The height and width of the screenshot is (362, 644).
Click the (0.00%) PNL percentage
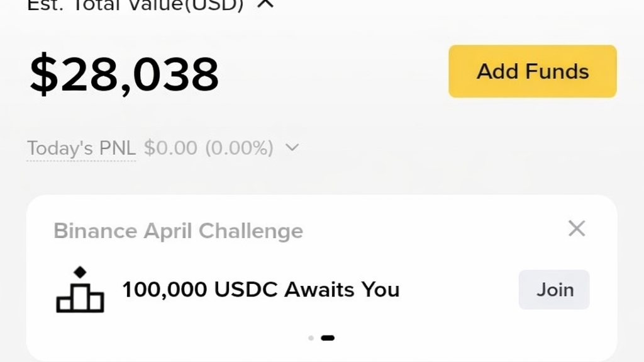[240, 148]
